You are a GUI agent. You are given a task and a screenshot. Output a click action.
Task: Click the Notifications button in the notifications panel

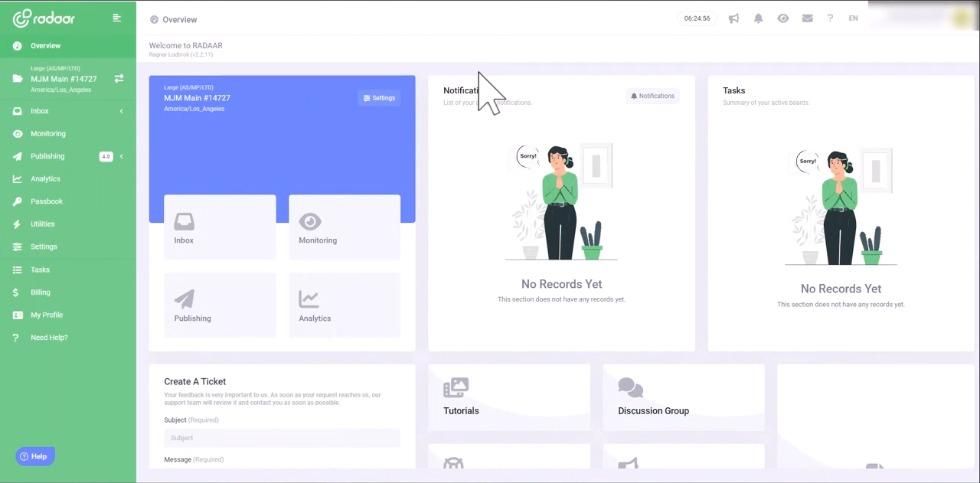652,96
